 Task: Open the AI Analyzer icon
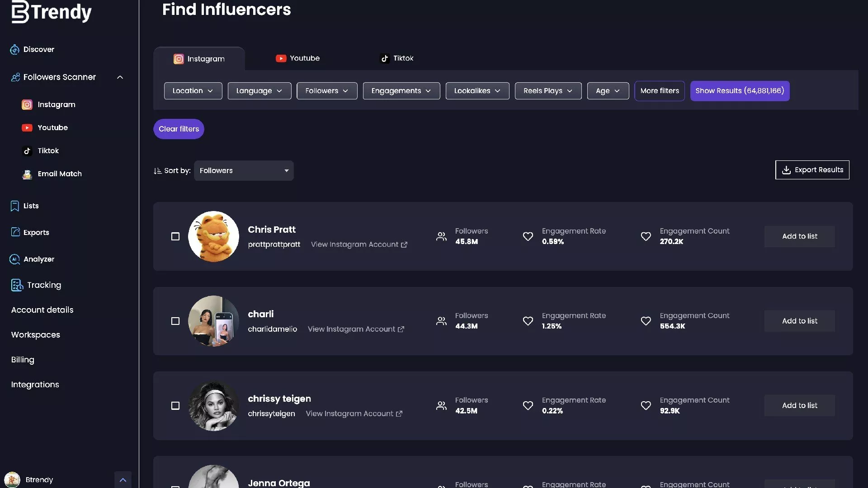pyautogui.click(x=14, y=259)
